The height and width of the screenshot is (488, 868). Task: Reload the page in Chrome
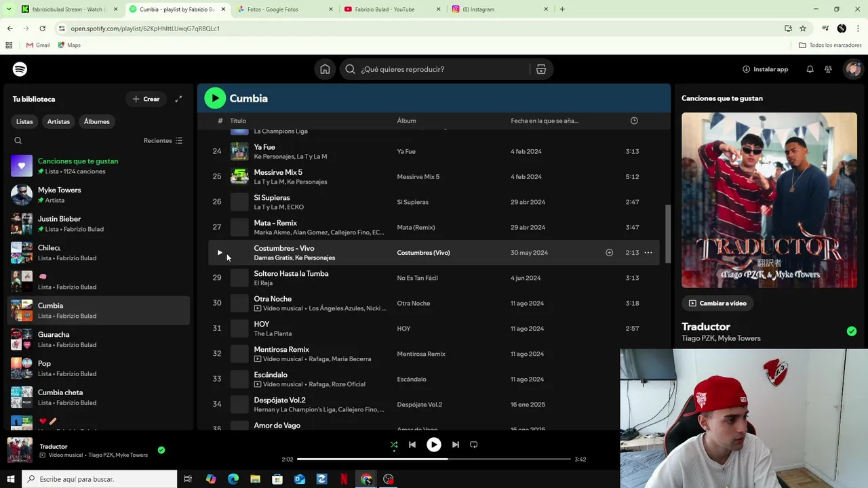(42, 28)
